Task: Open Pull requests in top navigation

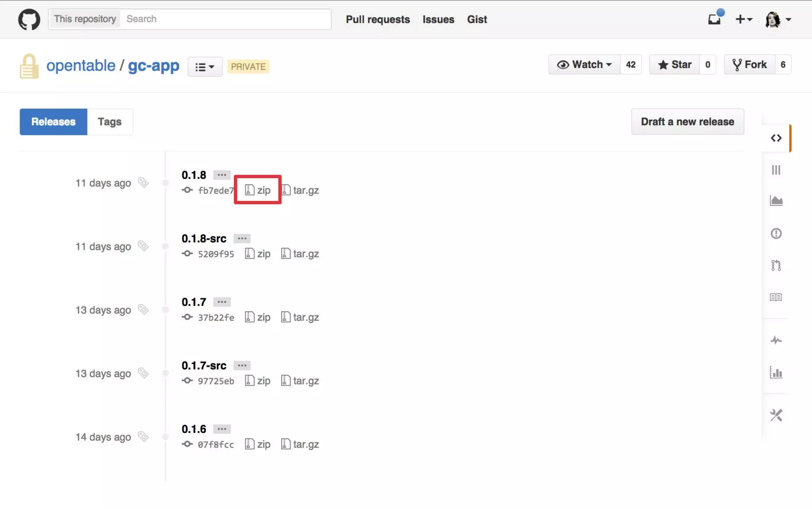Action: [x=377, y=19]
